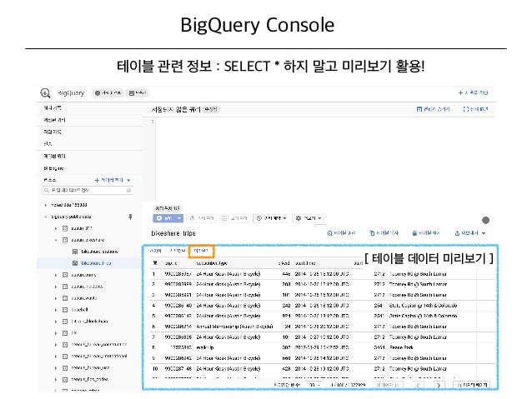Switch to the 미리보기 tab
The height and width of the screenshot is (399, 532).
201,251
